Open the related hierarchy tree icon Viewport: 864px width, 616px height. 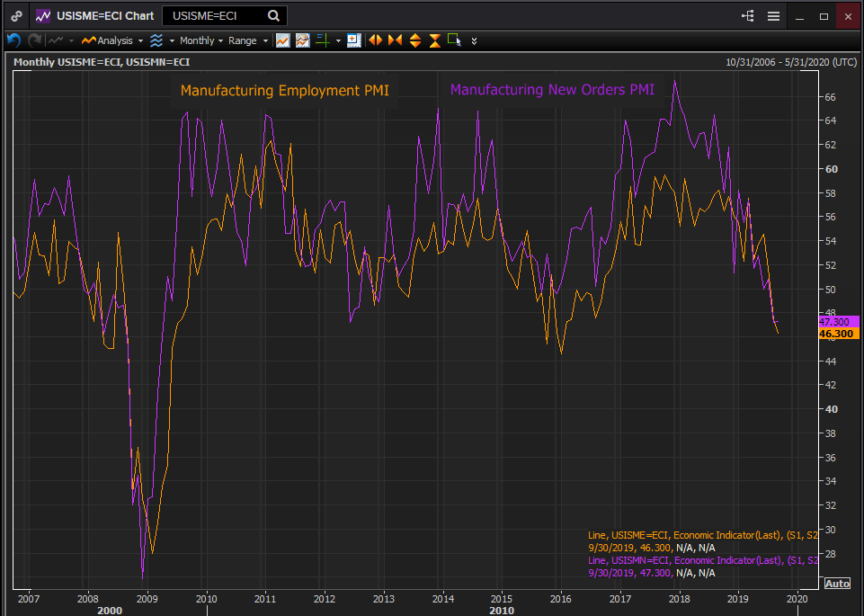[x=748, y=15]
